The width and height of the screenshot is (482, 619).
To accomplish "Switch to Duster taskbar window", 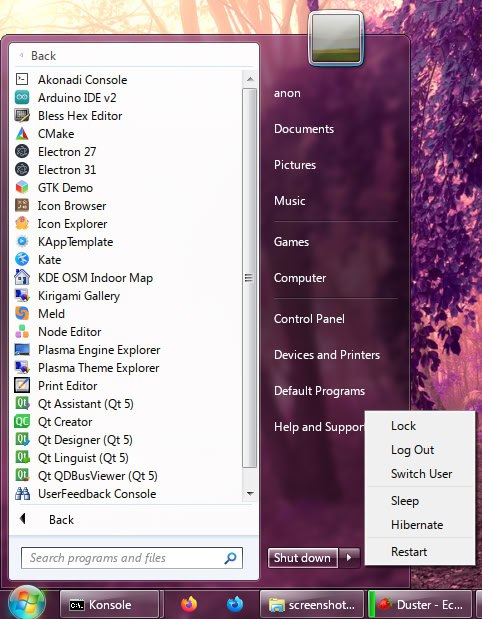I will (x=420, y=604).
